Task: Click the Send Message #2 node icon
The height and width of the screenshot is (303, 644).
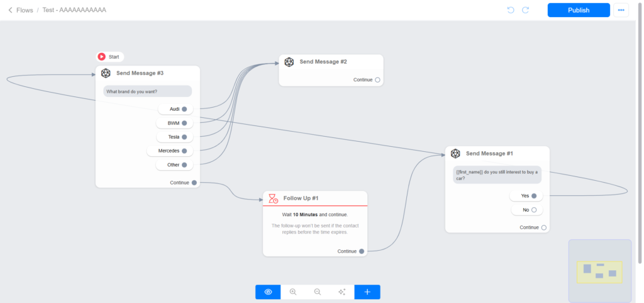Action: pos(289,62)
